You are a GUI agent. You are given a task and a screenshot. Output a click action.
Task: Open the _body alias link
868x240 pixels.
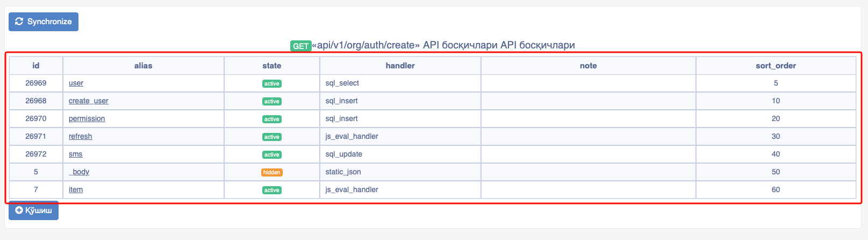79,172
